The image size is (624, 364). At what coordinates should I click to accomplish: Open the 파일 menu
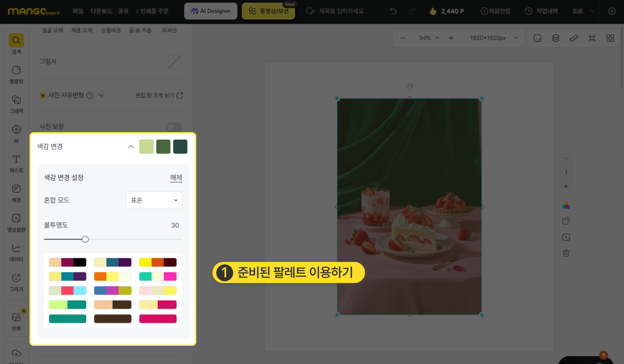coord(78,11)
